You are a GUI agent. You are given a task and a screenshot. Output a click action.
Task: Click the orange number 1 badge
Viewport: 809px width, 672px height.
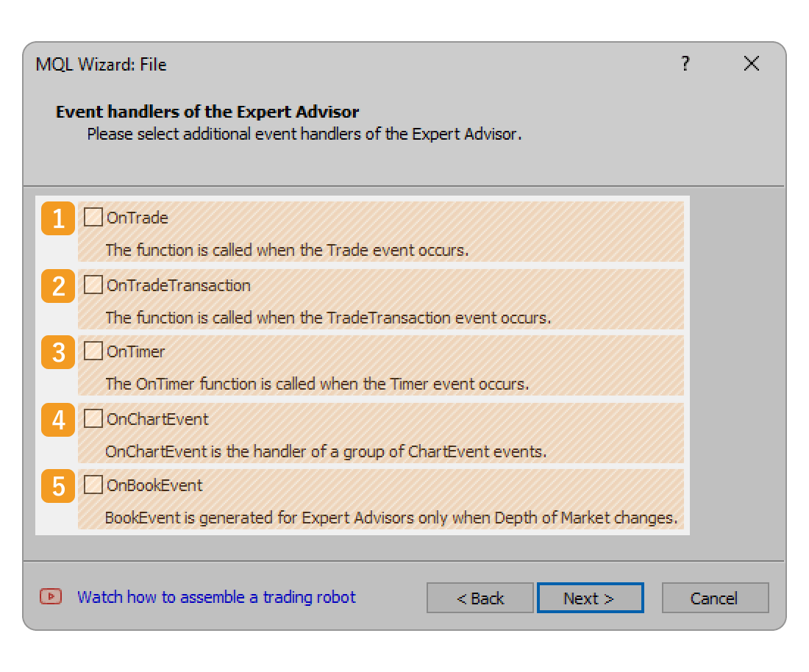point(58,218)
